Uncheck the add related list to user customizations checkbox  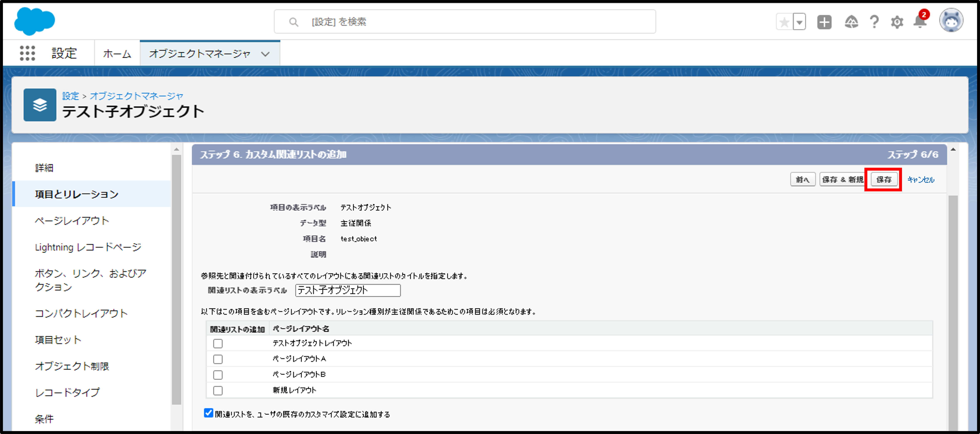click(x=209, y=413)
